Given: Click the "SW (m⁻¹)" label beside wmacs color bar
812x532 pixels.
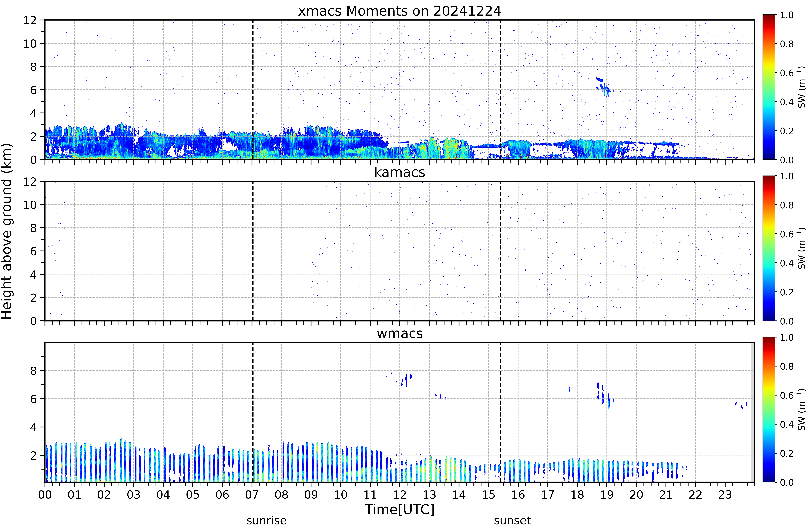Looking at the screenshot, I should coord(801,410).
